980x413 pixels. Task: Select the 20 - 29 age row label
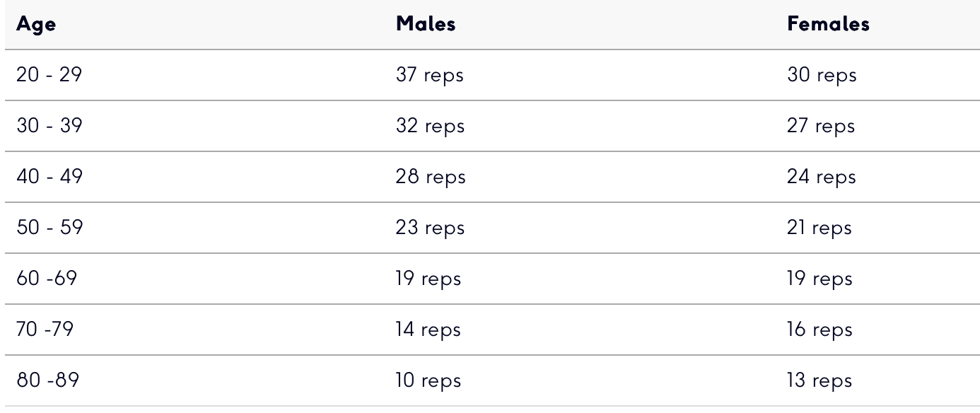click(x=49, y=75)
